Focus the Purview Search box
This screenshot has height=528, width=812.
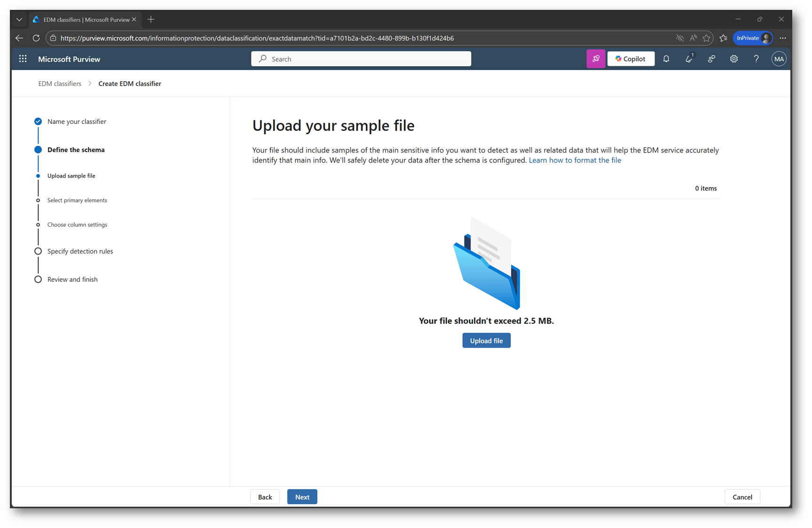click(361, 59)
